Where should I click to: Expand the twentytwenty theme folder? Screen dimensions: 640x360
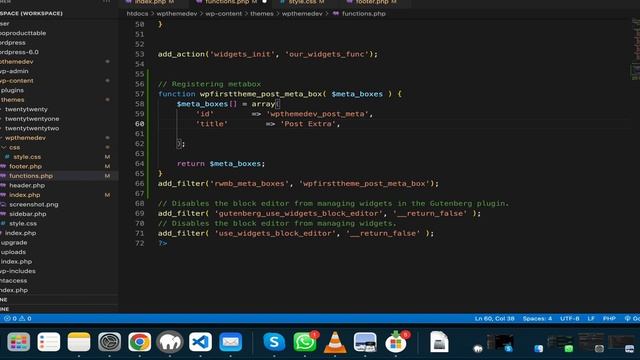pos(26,109)
